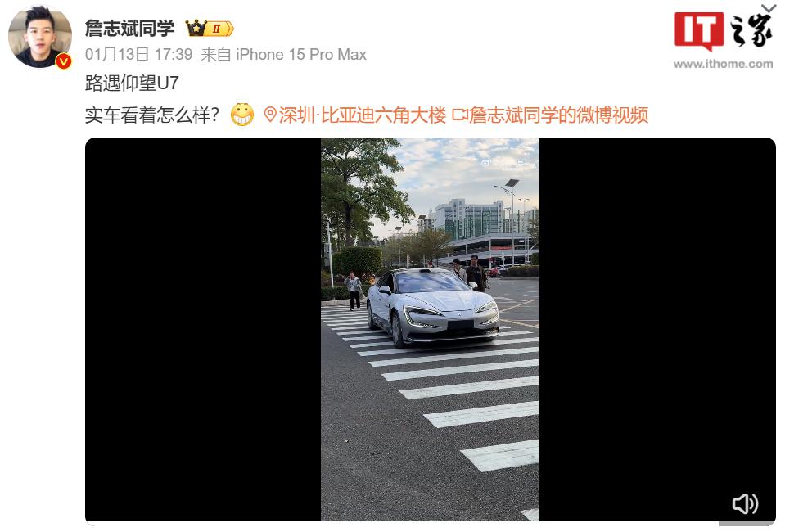Click the crown VIP level badge
This screenshot has height=532, width=785.
[210, 29]
